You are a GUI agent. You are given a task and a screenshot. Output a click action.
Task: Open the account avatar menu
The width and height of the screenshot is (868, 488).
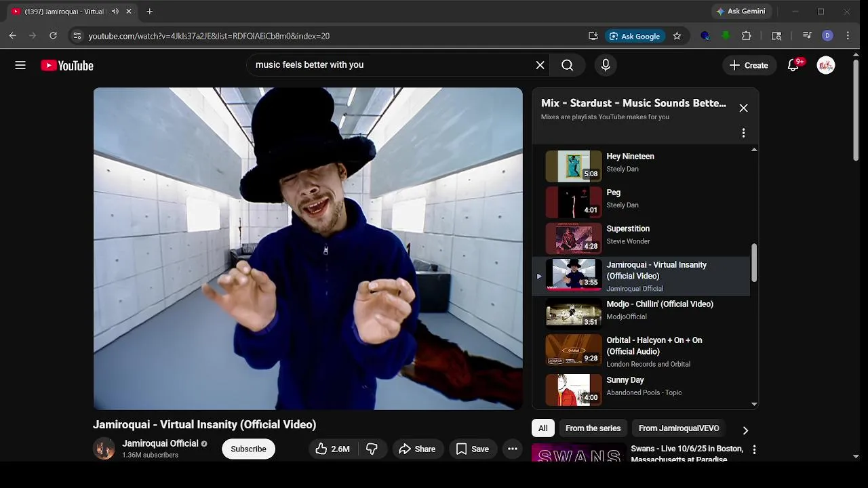tap(826, 65)
